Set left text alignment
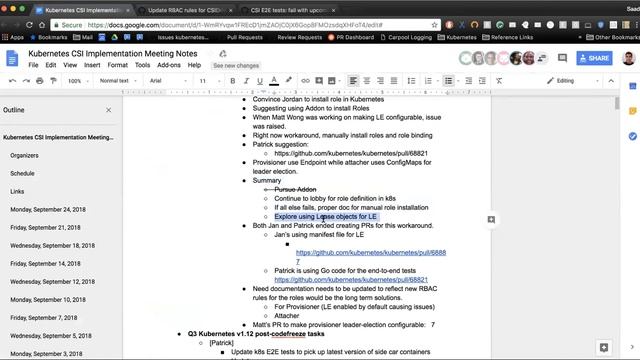The width and height of the screenshot is (640, 360). coord(353,81)
